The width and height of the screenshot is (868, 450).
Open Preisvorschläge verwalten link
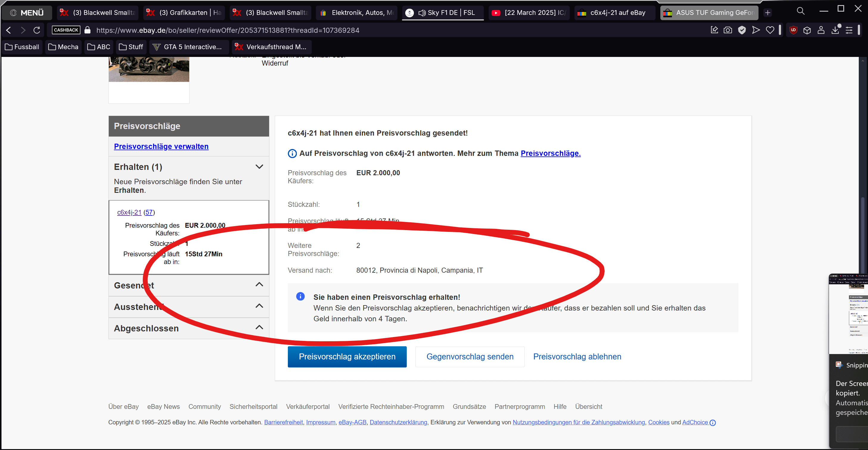pyautogui.click(x=161, y=146)
